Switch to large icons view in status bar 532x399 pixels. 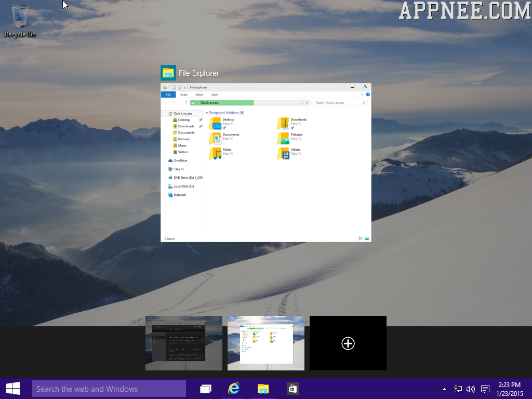point(367,238)
